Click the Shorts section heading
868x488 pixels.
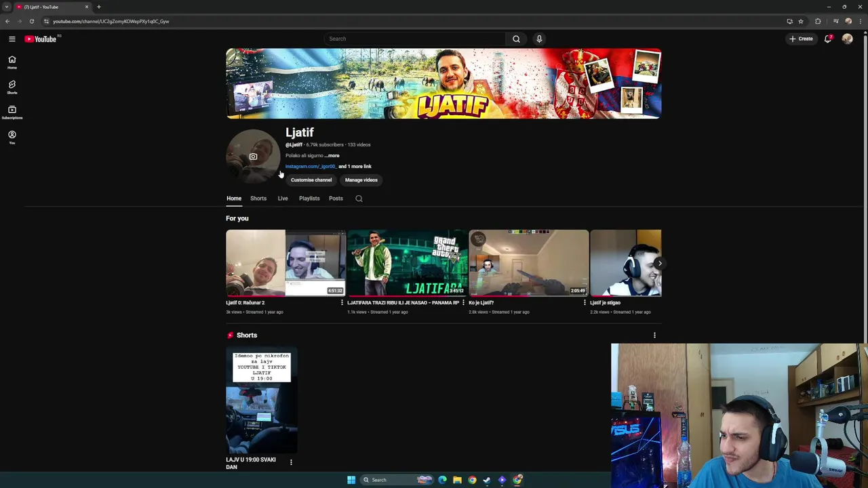tap(247, 335)
